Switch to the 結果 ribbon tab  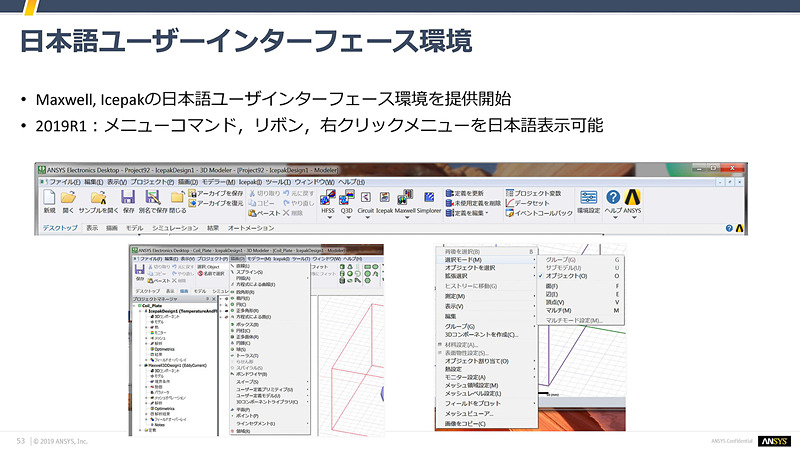213,228
